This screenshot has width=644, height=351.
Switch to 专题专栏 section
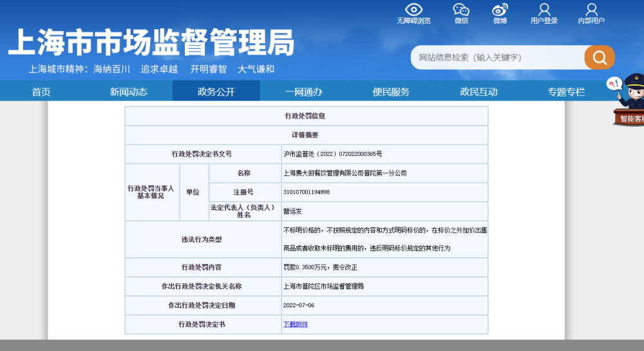(566, 91)
